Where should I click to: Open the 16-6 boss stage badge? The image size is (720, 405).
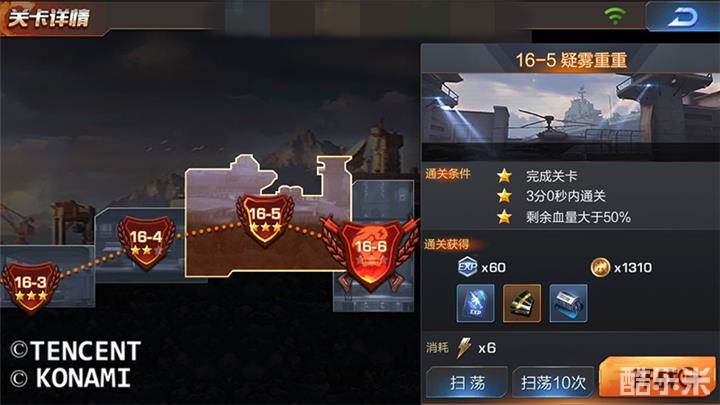pos(371,254)
